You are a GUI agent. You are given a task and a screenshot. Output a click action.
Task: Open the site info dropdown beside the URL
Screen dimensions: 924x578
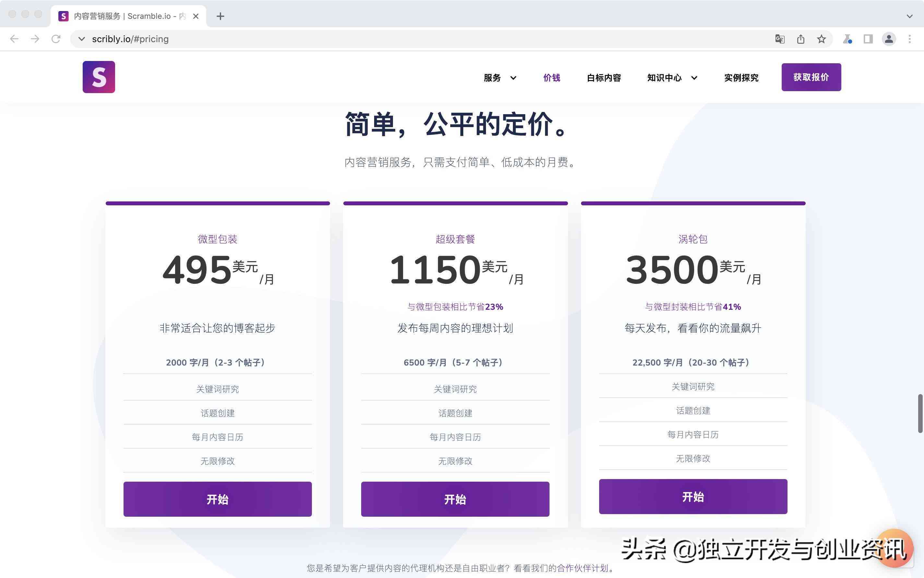pyautogui.click(x=81, y=39)
